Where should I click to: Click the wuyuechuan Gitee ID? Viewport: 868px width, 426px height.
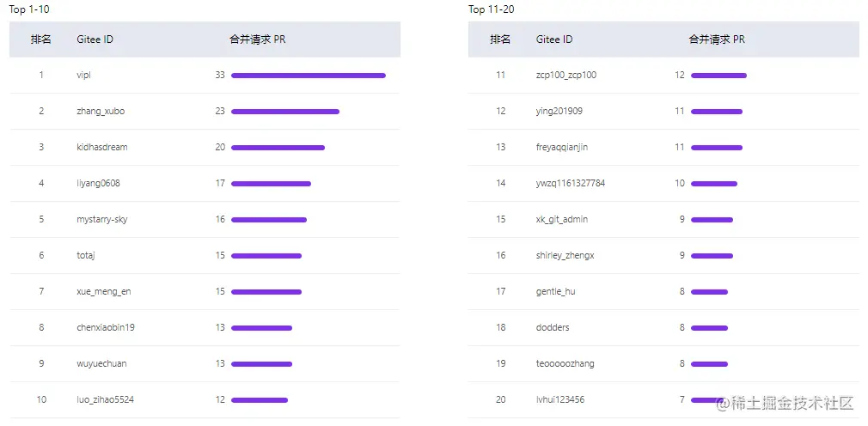pos(102,363)
